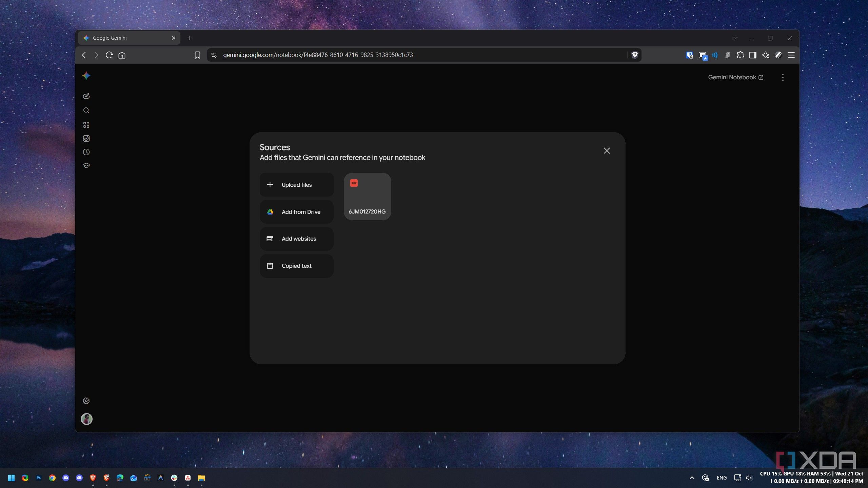This screenshot has width=868, height=488.
Task: Close the Google Gemini tab
Action: (174, 38)
